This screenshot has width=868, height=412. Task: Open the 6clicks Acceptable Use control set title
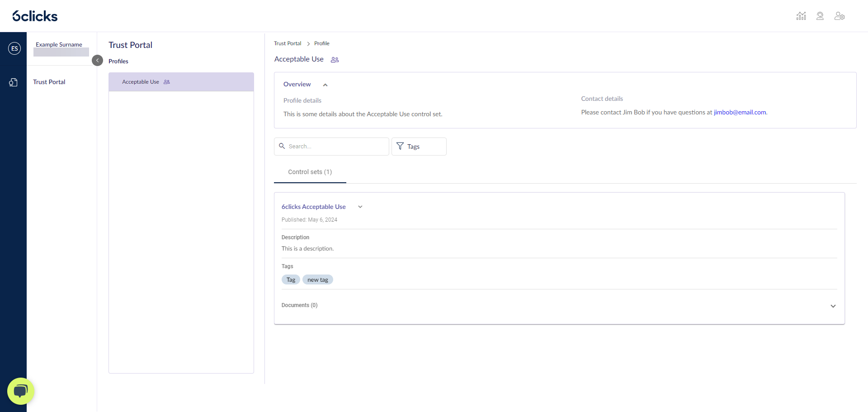pos(314,207)
